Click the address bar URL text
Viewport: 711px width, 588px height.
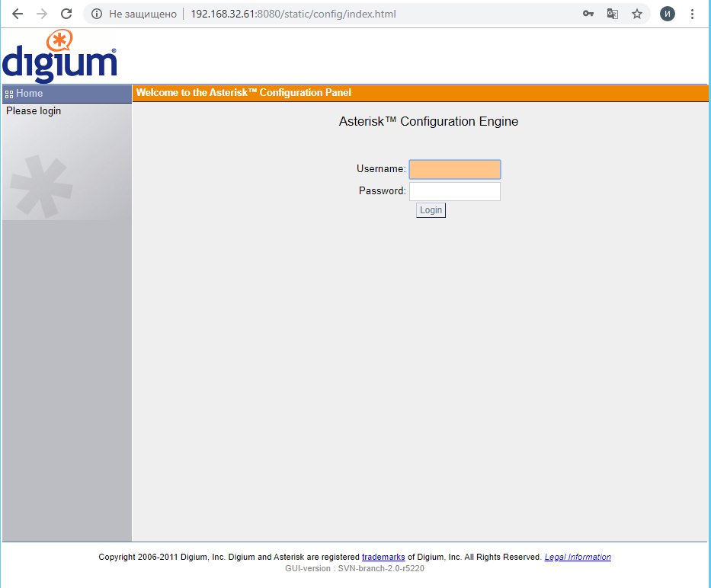point(293,14)
